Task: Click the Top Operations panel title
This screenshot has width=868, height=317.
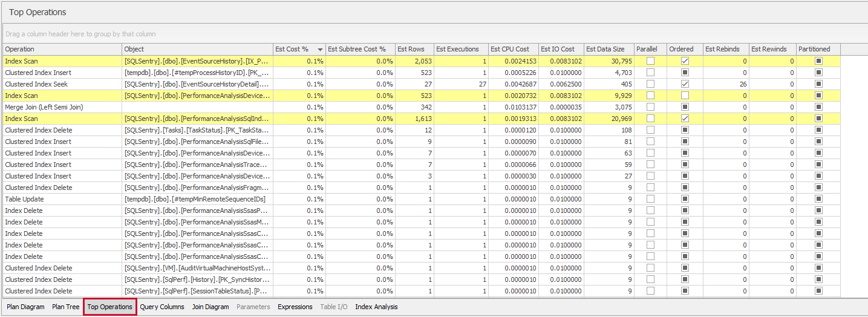Action: tap(38, 12)
